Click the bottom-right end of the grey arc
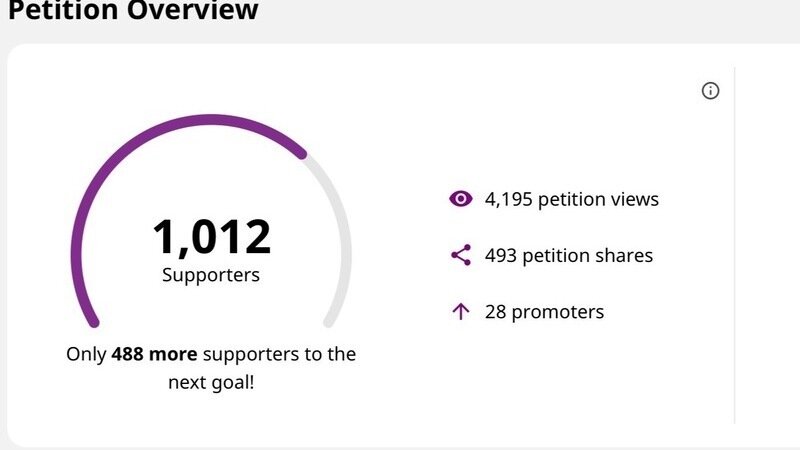The image size is (800, 450). tap(329, 322)
